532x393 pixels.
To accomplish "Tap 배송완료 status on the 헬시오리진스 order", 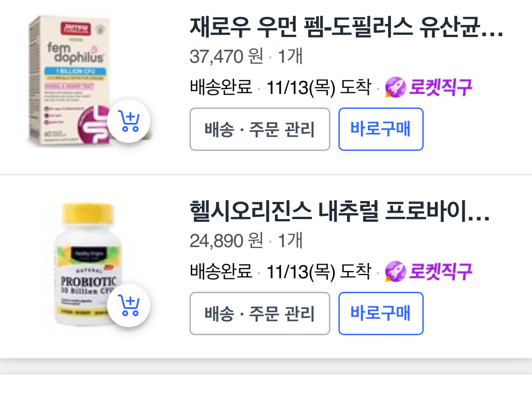I will pos(221,271).
